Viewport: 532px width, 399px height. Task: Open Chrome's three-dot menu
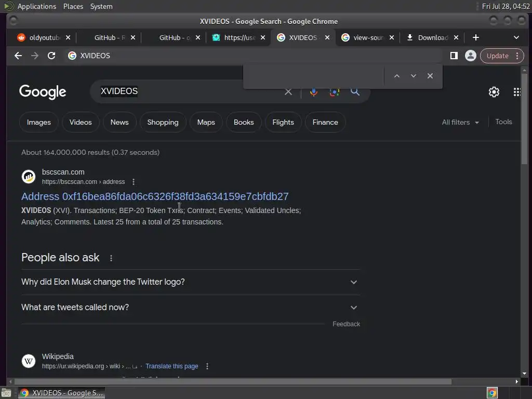tap(517, 56)
